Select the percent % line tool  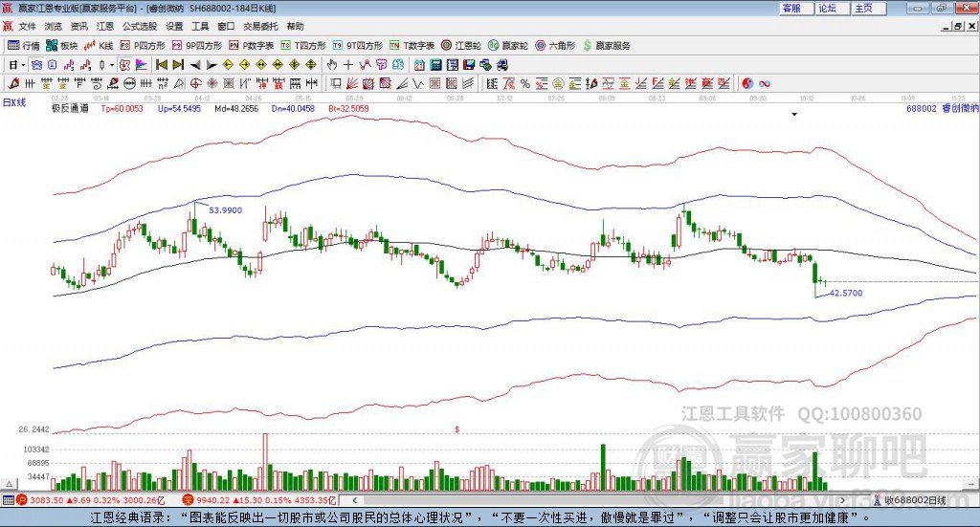pyautogui.click(x=525, y=83)
